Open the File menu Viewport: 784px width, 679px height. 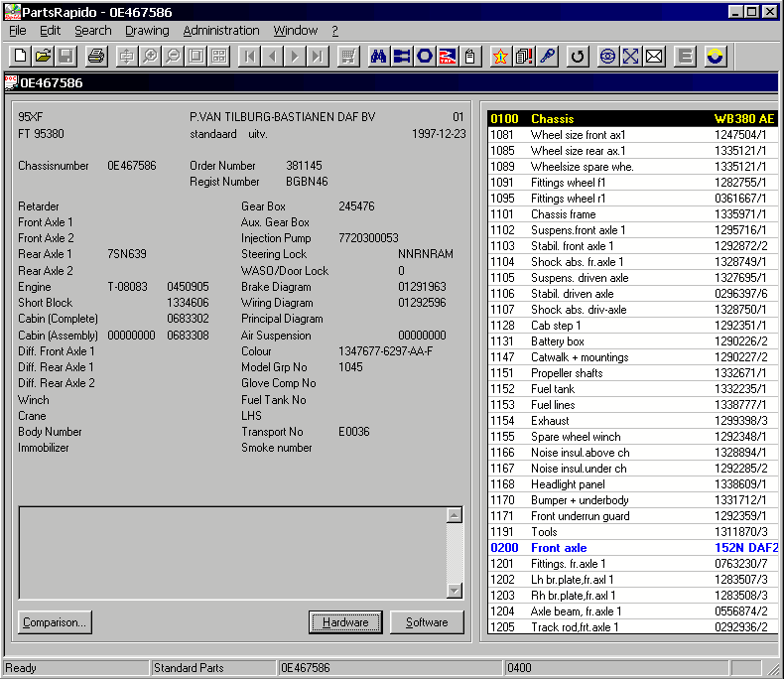tap(18, 31)
